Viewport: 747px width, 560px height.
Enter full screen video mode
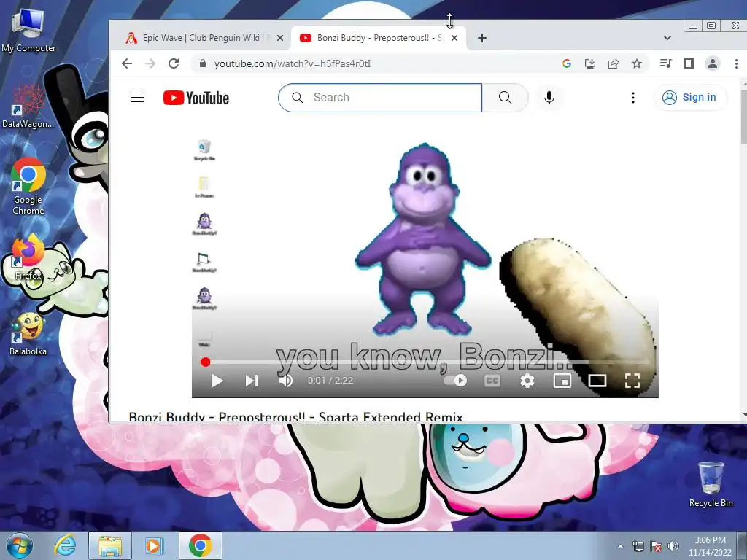[632, 381]
